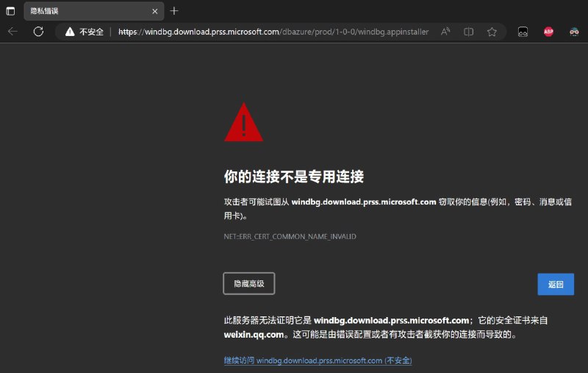
Task: Add this page to favorites star
Action: (492, 32)
